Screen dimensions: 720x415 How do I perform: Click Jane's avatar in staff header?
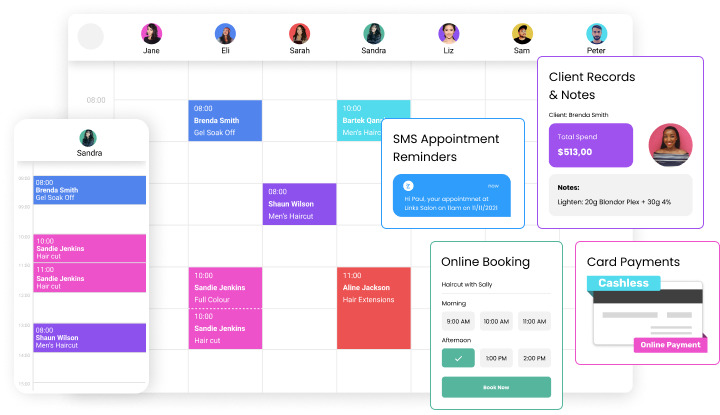click(x=151, y=33)
